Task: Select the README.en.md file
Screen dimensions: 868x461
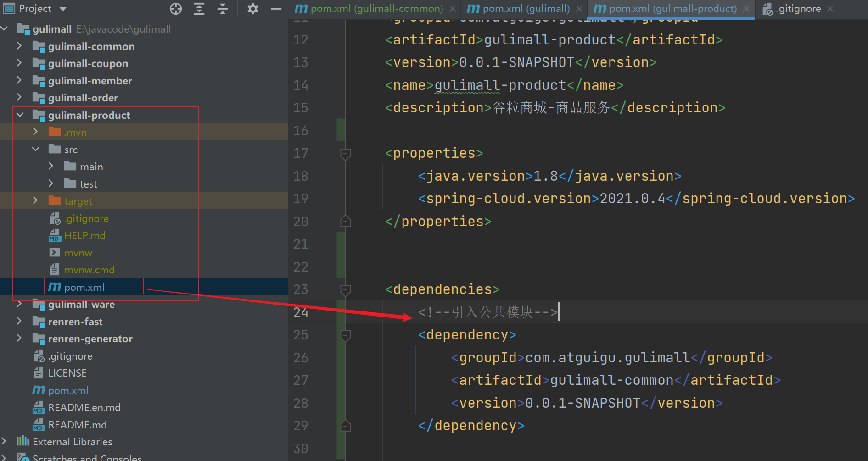Action: pyautogui.click(x=84, y=407)
